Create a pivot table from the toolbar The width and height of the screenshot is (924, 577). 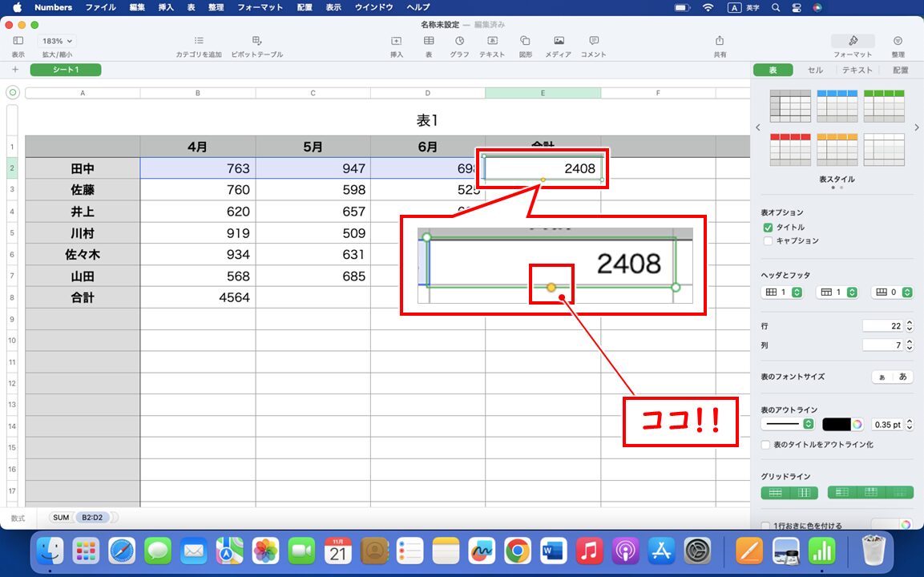tap(258, 42)
